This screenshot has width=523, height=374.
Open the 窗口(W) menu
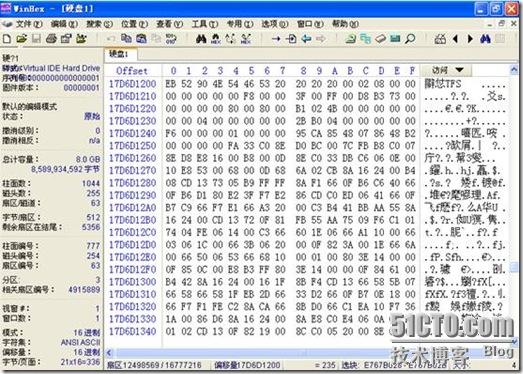coord(310,24)
